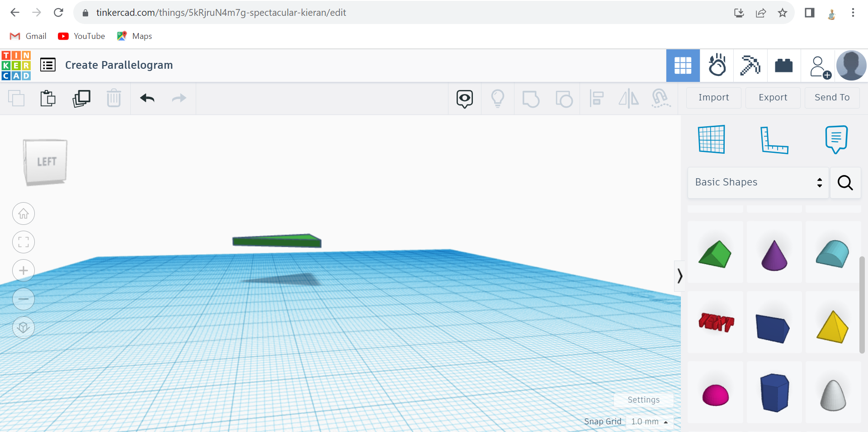868x432 pixels.
Task: Select the red Text shape
Action: coord(715,323)
